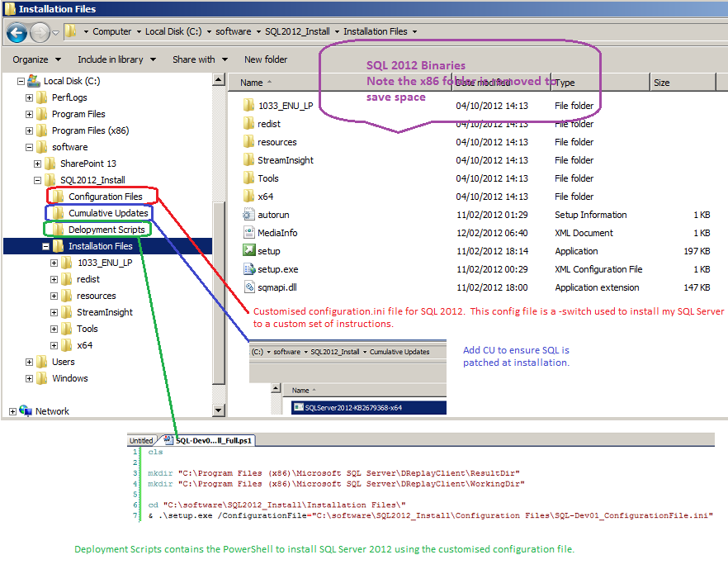This screenshot has width=728, height=569.
Task: Expand the Program Files (x86) tree node
Action: click(29, 131)
